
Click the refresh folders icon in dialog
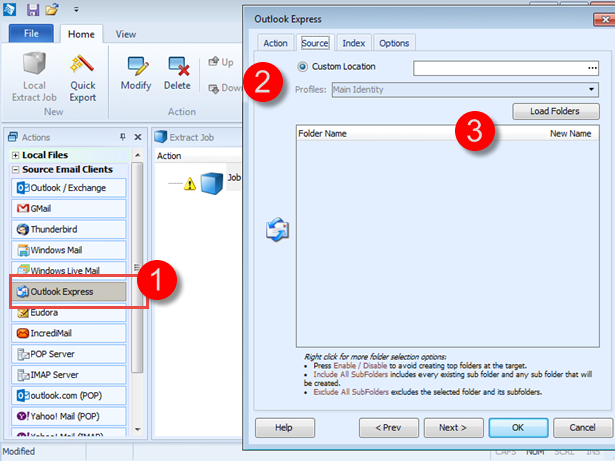point(276,229)
